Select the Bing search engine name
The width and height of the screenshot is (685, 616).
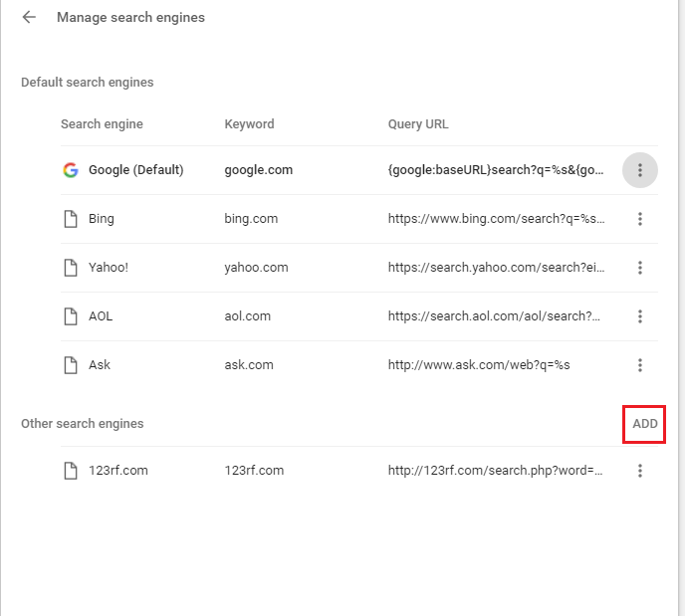pos(101,218)
